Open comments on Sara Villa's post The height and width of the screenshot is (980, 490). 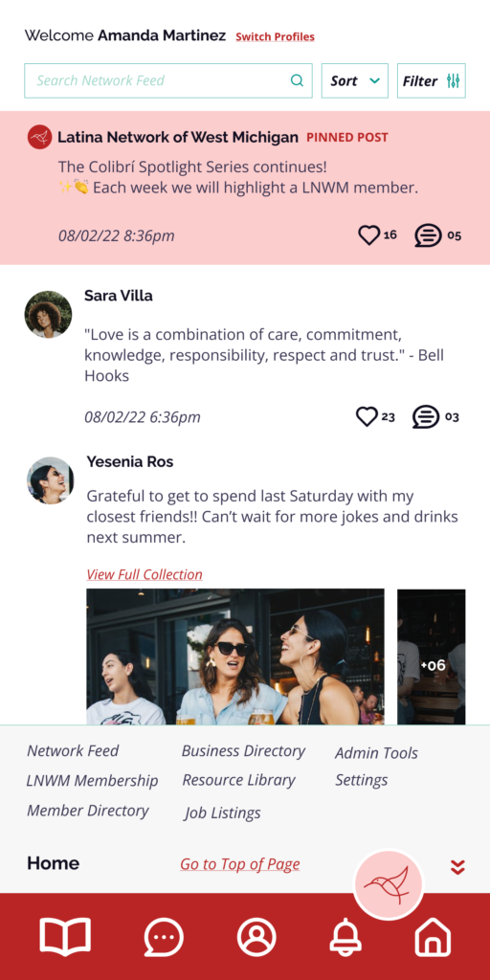pos(426,417)
